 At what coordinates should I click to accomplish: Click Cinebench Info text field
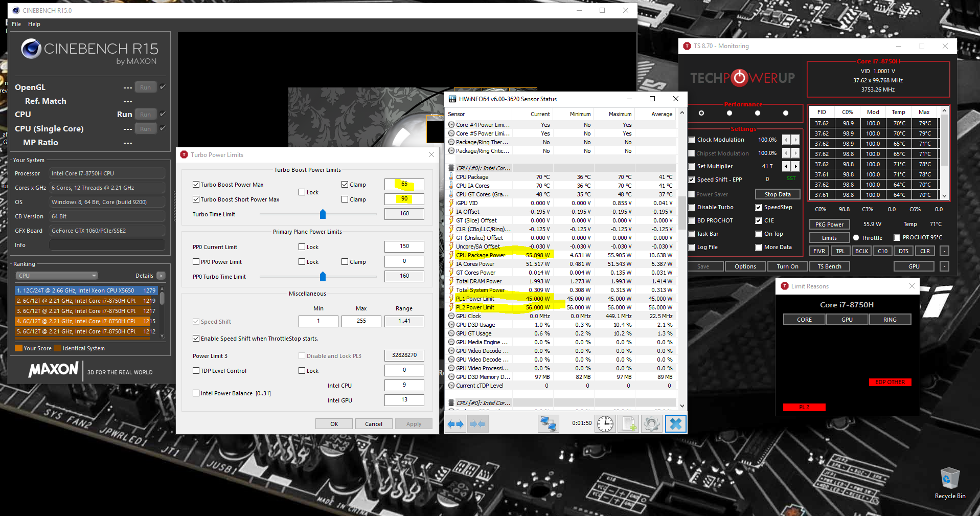(x=107, y=245)
